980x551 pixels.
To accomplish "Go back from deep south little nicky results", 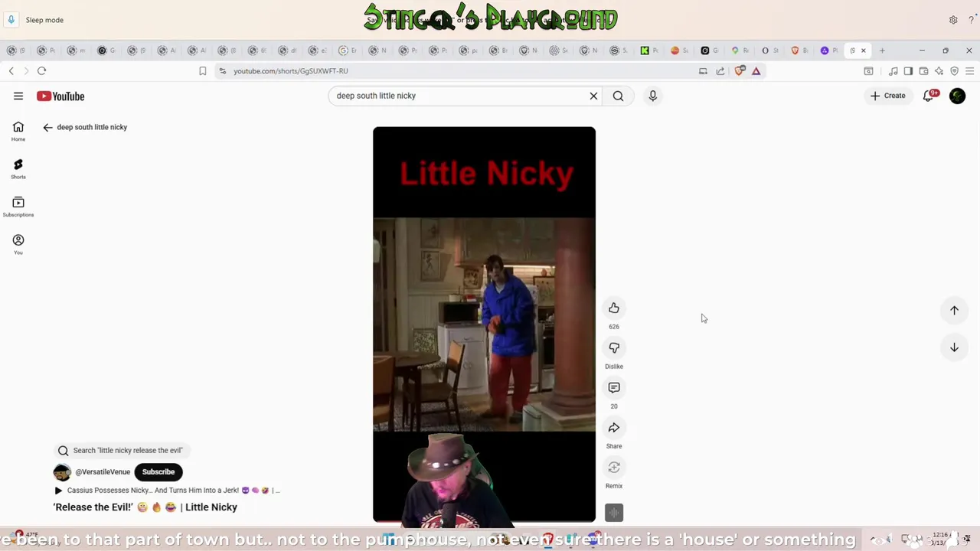I will [47, 127].
